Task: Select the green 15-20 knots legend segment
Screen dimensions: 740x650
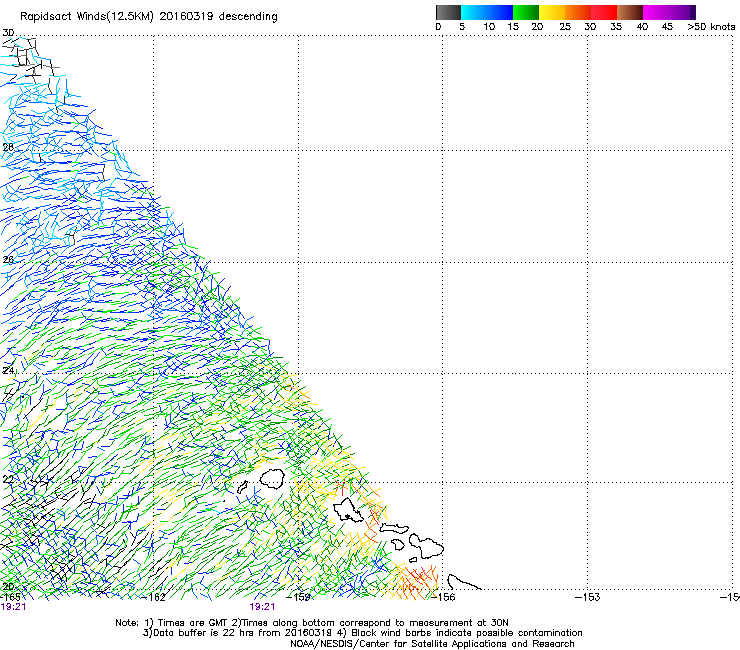Action: pyautogui.click(x=526, y=12)
